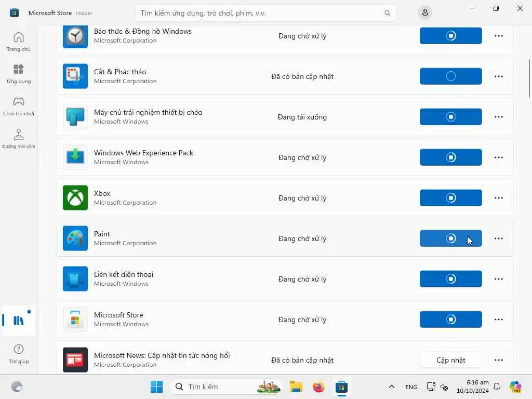
Task: Open the Ứng dụng apps section
Action: (x=19, y=74)
